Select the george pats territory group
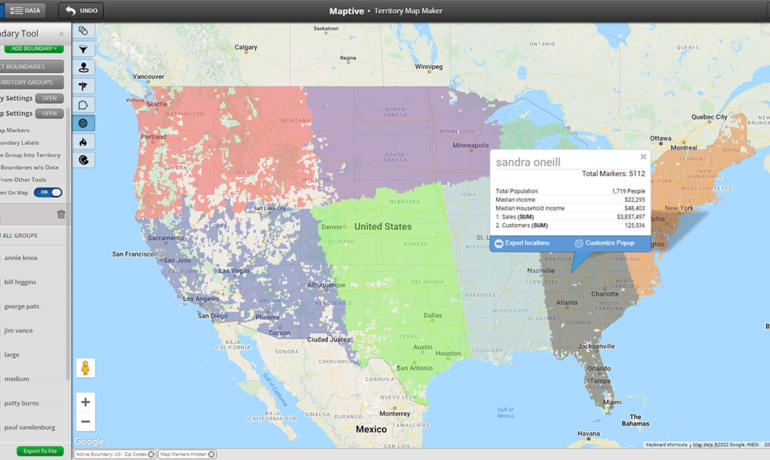This screenshot has width=770, height=460. [x=22, y=306]
